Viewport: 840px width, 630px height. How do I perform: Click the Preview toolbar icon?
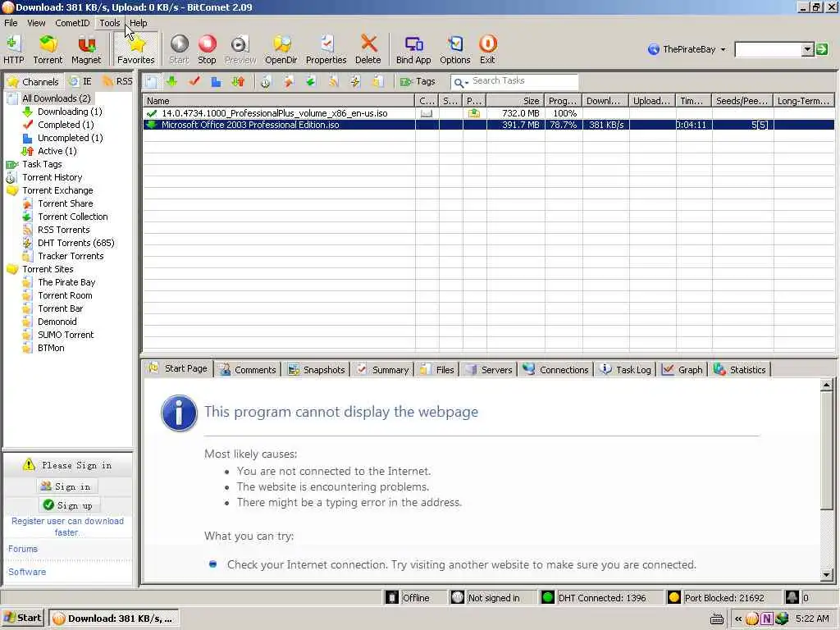(x=240, y=49)
